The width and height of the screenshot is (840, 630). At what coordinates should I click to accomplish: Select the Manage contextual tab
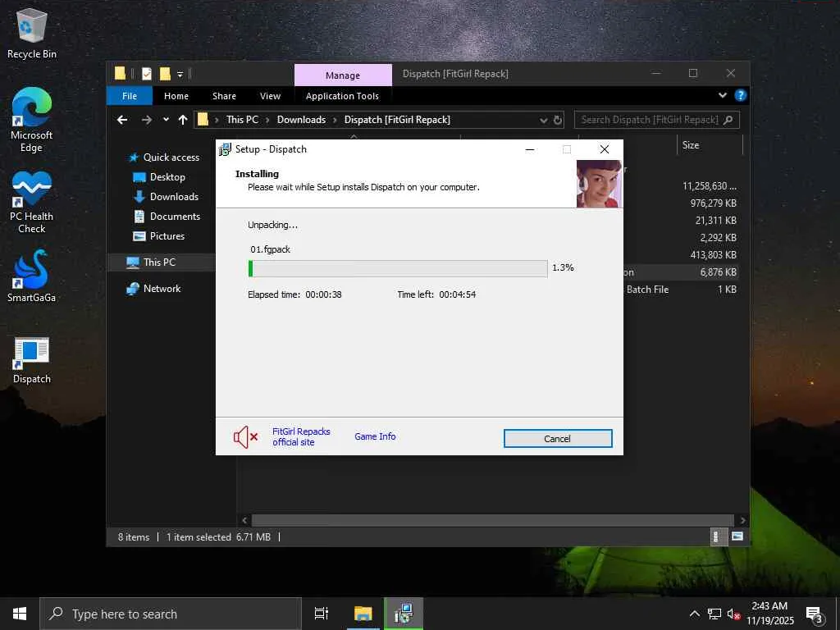[343, 75]
